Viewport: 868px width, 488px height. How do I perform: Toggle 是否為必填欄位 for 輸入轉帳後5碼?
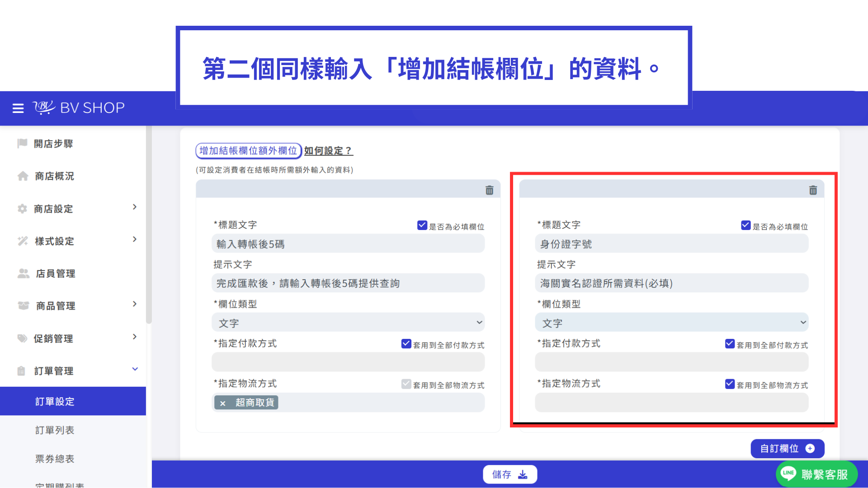pyautogui.click(x=422, y=225)
